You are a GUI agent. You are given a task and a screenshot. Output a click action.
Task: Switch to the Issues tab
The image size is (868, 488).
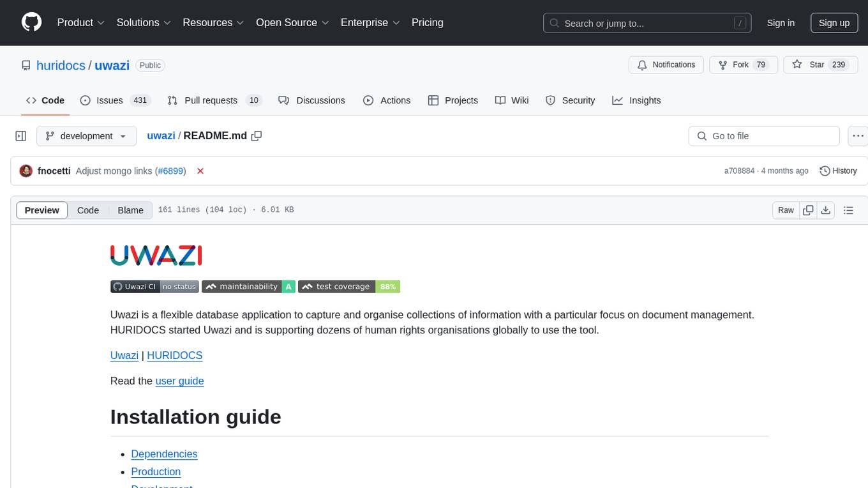point(115,100)
